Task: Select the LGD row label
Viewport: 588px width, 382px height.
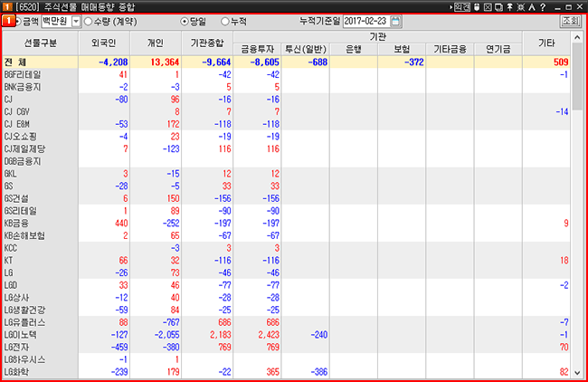Action: tap(11, 285)
